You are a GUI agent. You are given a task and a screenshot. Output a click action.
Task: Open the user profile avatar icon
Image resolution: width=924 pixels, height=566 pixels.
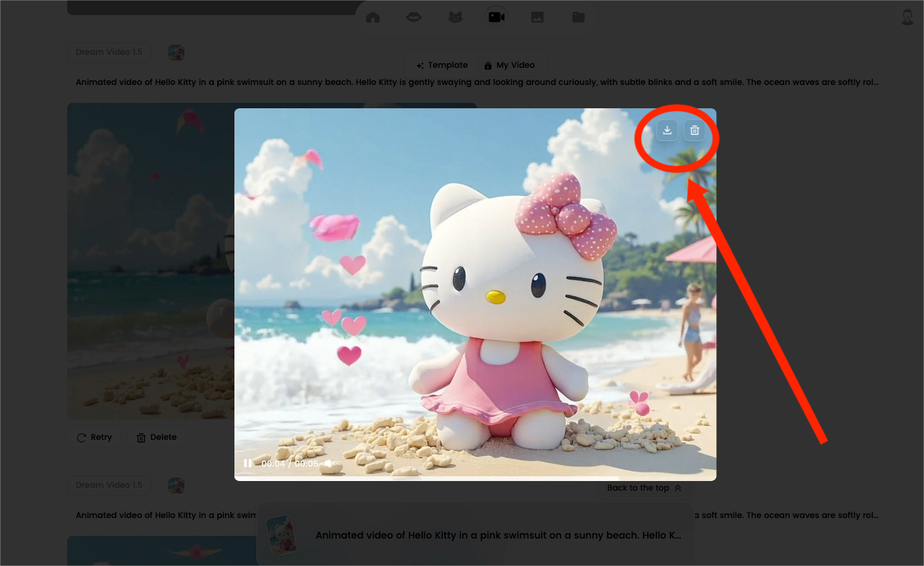point(908,17)
